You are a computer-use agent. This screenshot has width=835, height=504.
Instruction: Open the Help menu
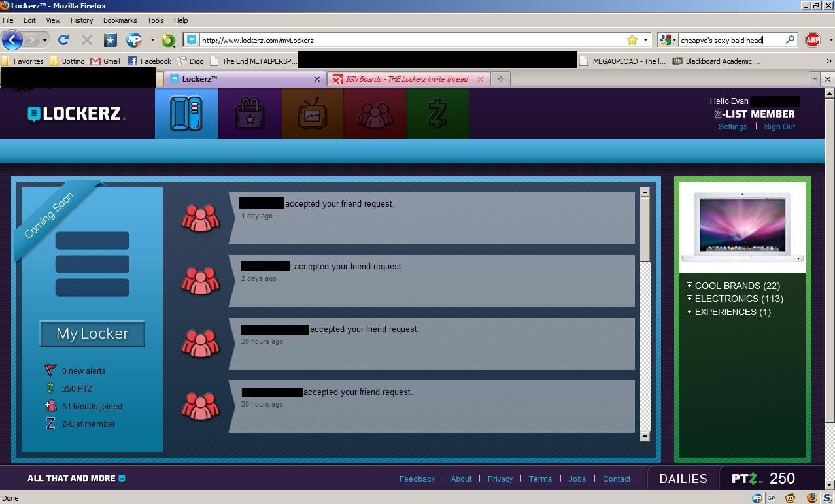click(181, 20)
